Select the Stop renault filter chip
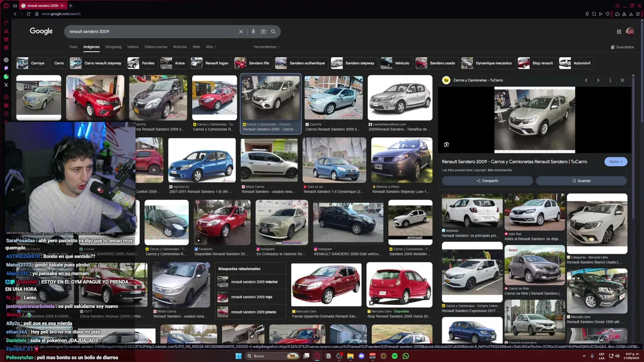This screenshot has height=362, width=644. (x=536, y=63)
